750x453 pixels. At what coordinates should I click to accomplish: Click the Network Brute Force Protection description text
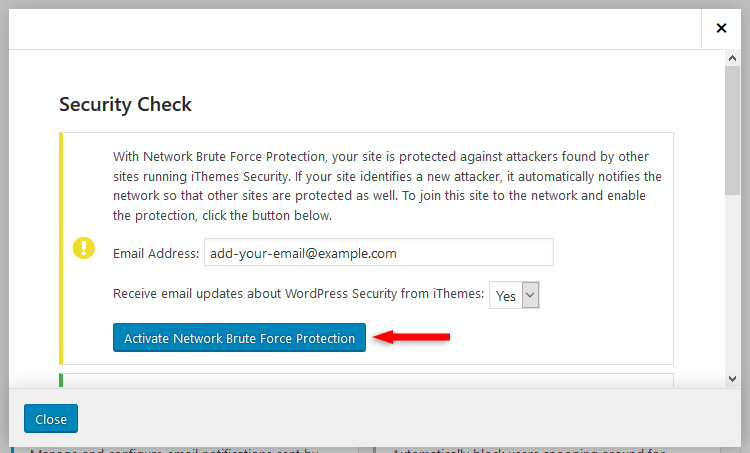tap(387, 186)
